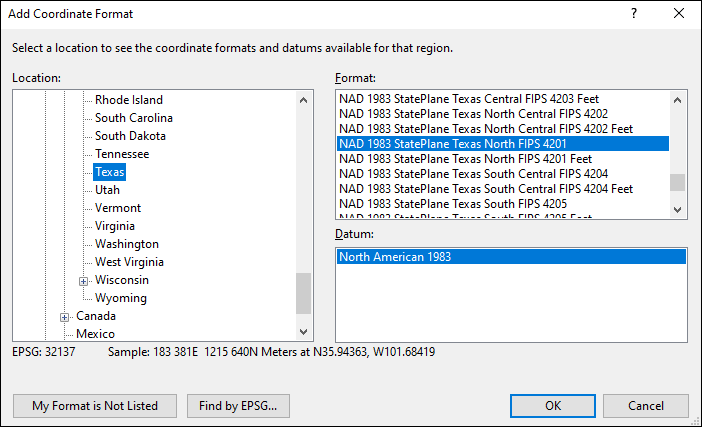Select Tennessee in Location tree
This screenshot has height=427, width=702.
[122, 154]
